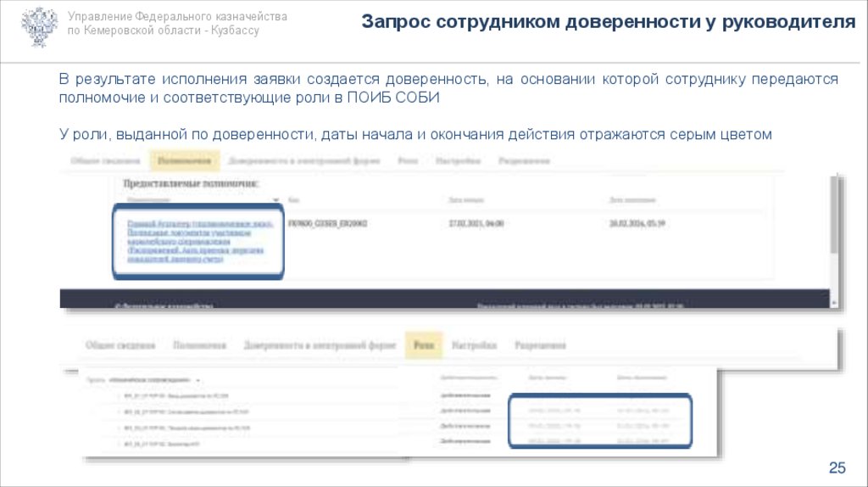This screenshot has width=868, height=487.
Task: Open the granted authority name link
Action: [199, 241]
